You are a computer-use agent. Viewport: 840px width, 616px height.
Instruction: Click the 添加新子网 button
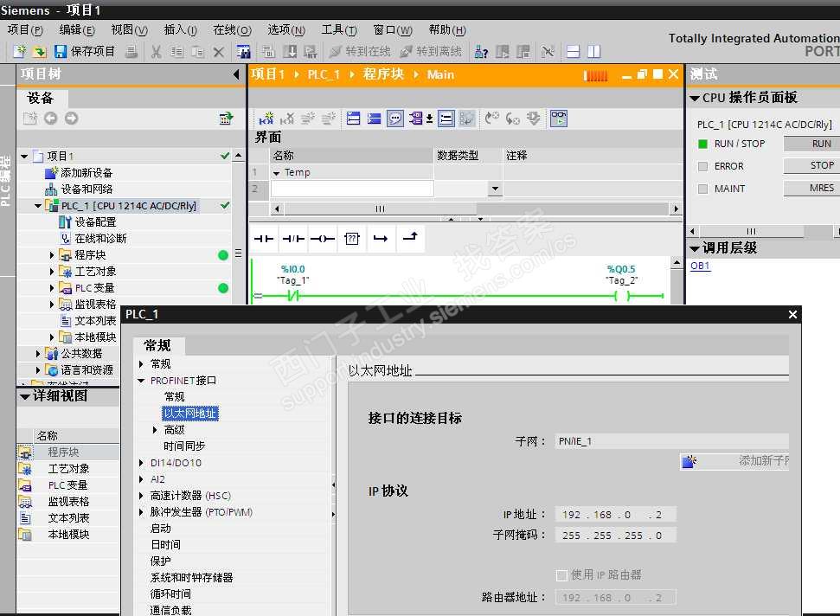pos(734,460)
